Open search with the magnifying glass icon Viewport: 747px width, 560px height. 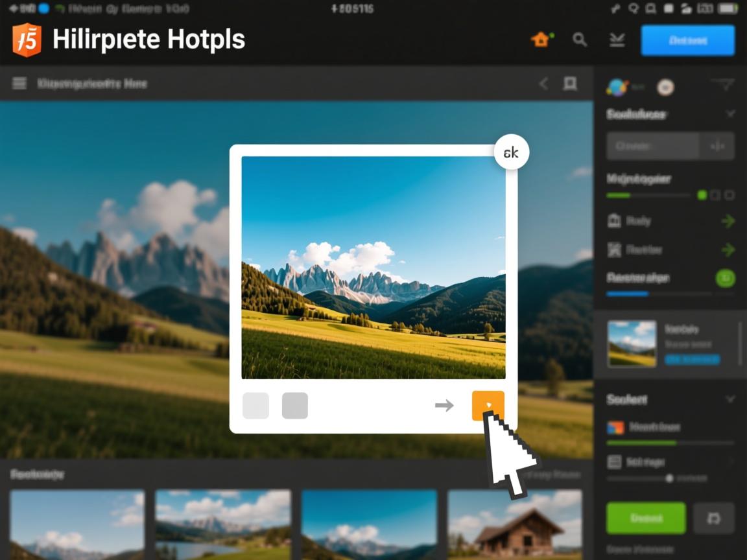(x=580, y=40)
